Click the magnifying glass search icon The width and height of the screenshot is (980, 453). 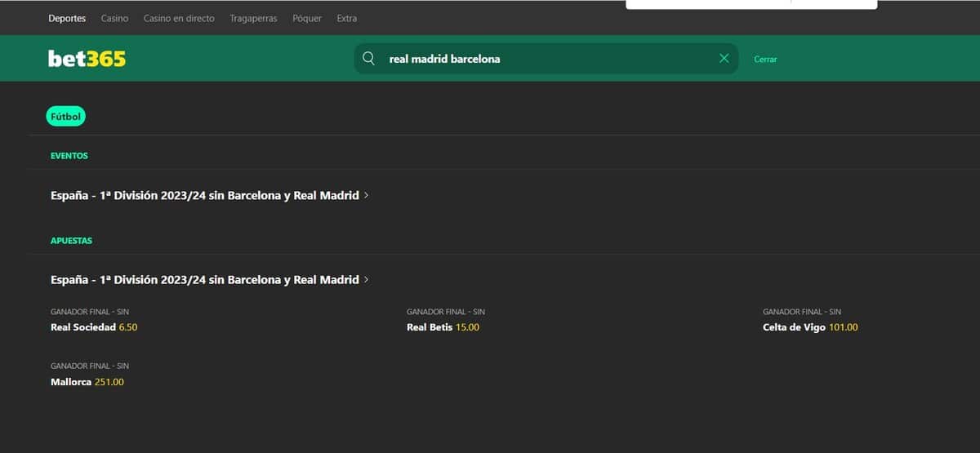click(369, 59)
